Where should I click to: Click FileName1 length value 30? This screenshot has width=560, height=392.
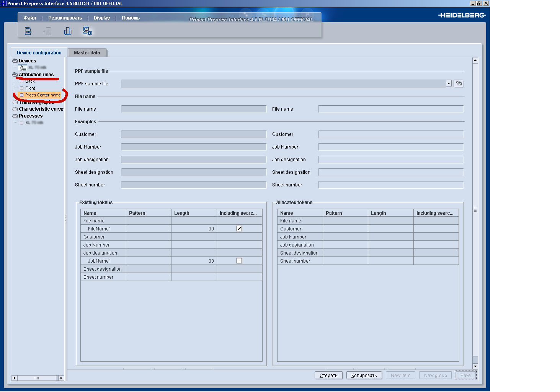coord(211,229)
